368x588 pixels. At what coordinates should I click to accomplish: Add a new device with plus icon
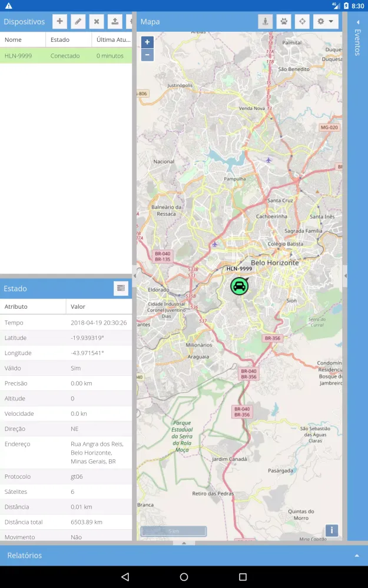(x=59, y=22)
